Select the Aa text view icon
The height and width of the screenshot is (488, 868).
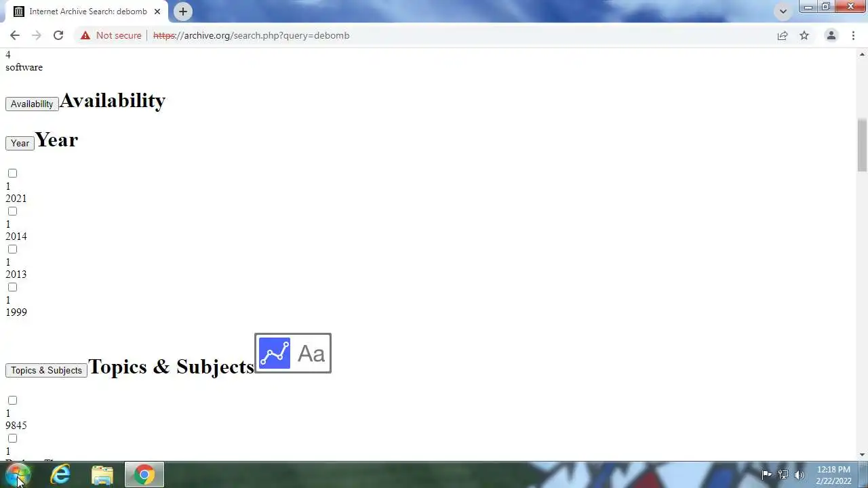pyautogui.click(x=311, y=353)
